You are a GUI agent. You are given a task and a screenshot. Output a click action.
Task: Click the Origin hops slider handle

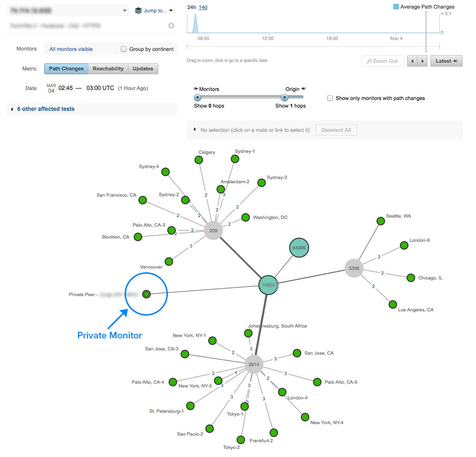[284, 98]
